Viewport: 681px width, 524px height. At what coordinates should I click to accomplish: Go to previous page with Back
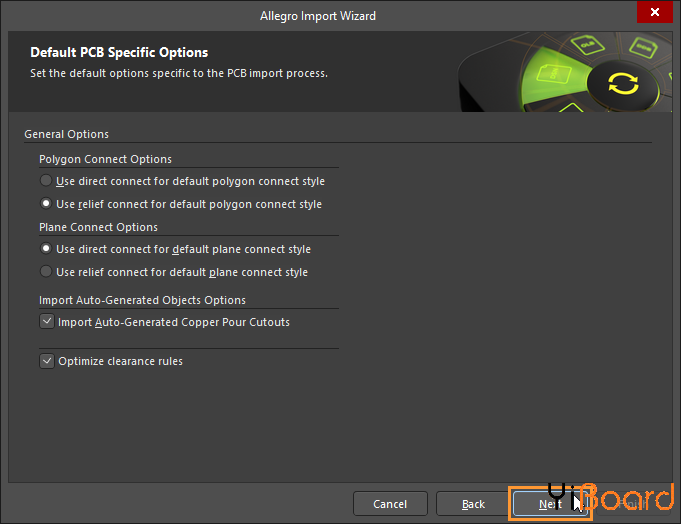[x=473, y=504]
